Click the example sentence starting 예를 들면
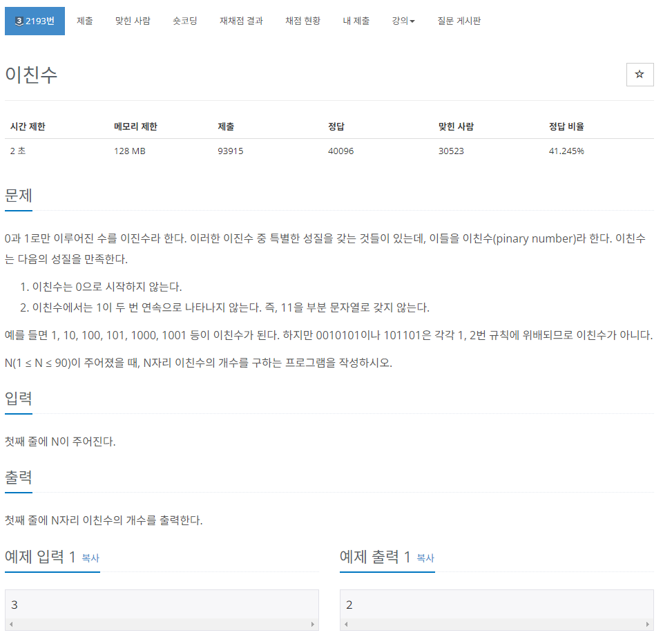 click(329, 336)
